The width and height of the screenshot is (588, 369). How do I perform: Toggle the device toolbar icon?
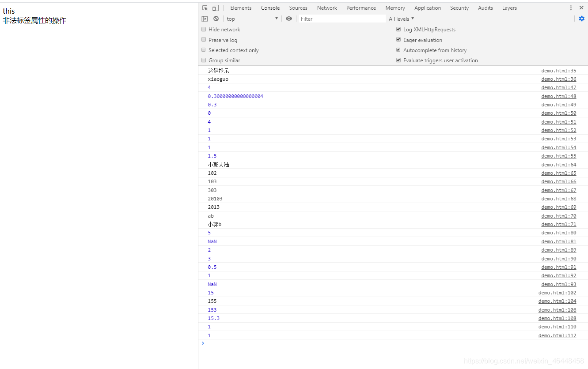(216, 8)
